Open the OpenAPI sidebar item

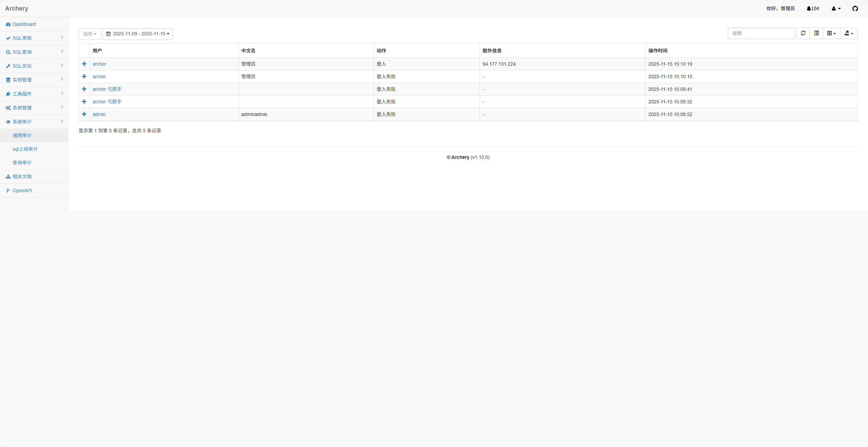point(22,191)
